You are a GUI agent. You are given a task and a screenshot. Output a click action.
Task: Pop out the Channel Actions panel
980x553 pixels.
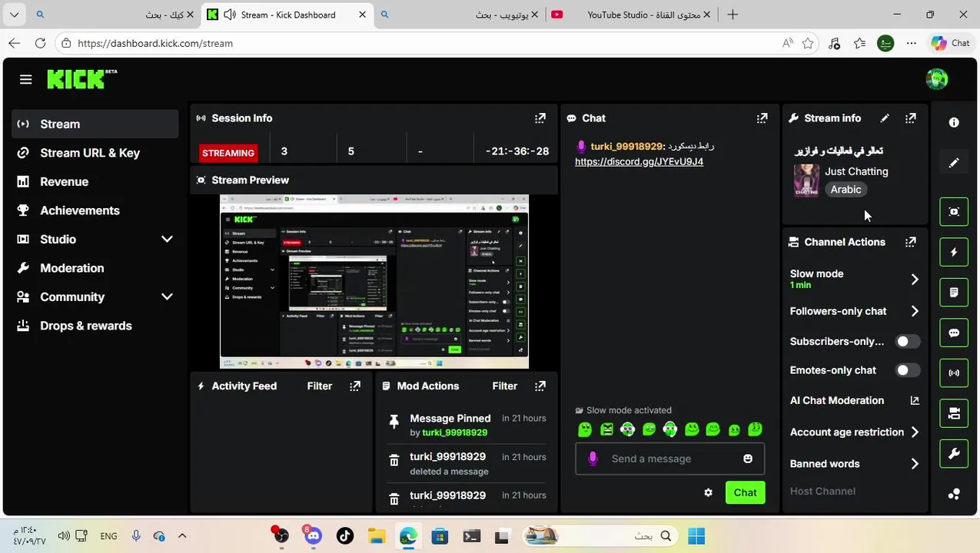pos(911,242)
